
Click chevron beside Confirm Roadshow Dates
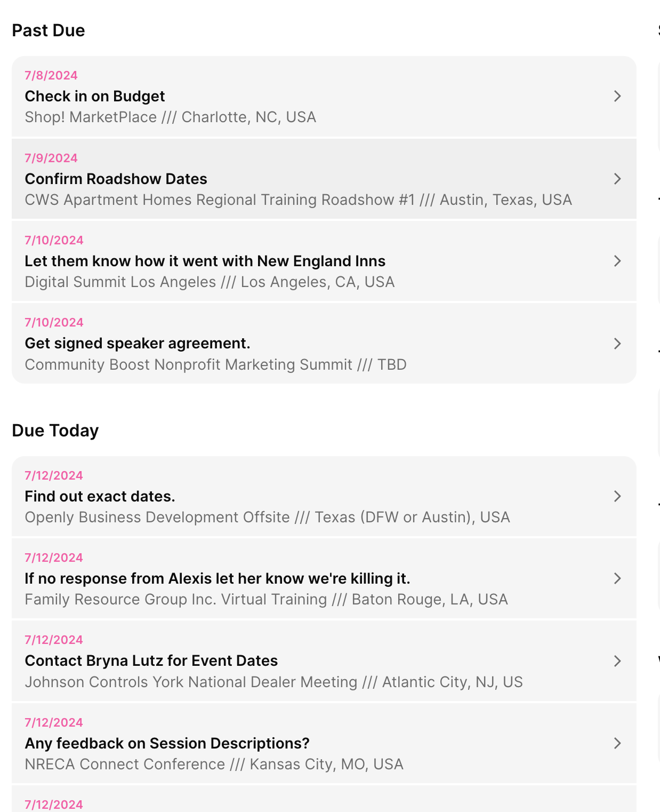617,179
